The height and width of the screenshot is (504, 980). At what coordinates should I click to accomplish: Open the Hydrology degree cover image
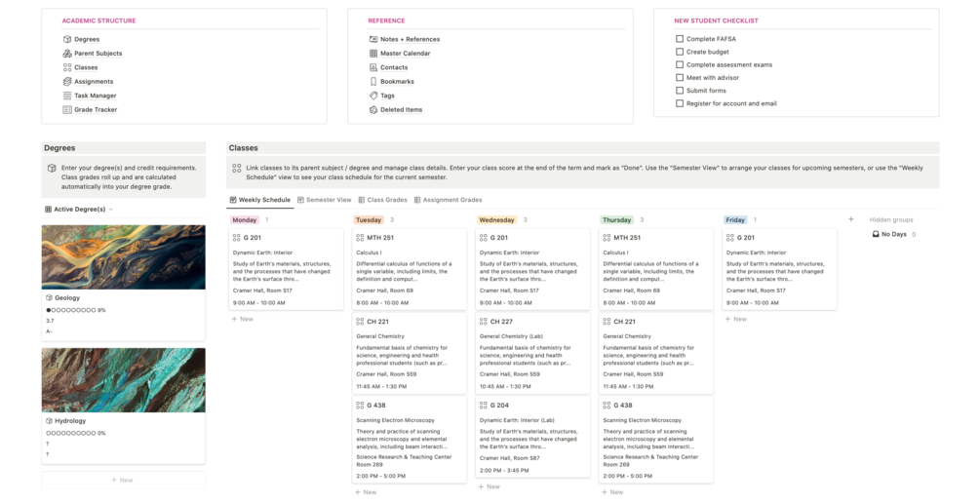pyautogui.click(x=124, y=380)
